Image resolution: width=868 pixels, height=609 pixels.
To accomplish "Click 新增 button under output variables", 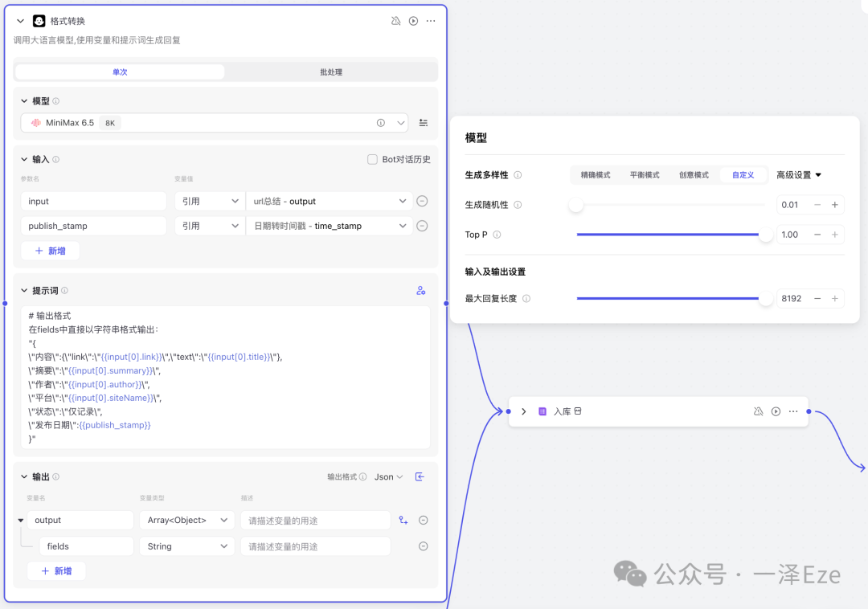I will [56, 570].
